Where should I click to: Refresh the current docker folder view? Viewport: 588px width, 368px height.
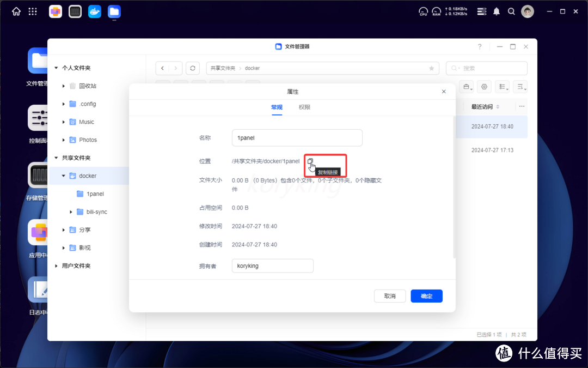coord(192,68)
